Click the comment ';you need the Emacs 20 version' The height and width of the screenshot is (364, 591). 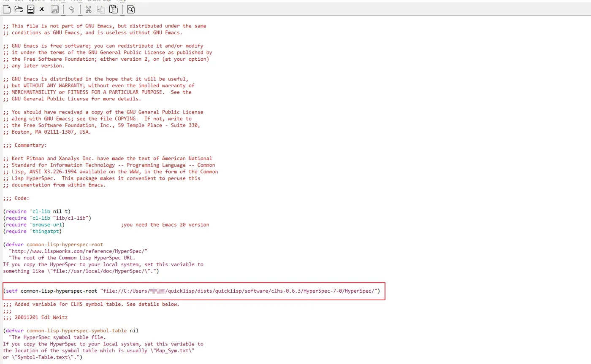point(165,224)
